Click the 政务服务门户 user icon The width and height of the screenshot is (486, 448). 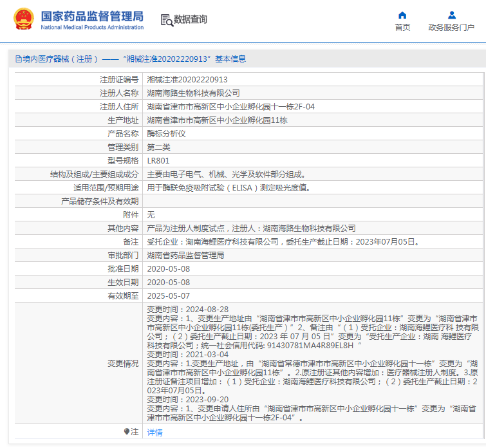coord(452,15)
